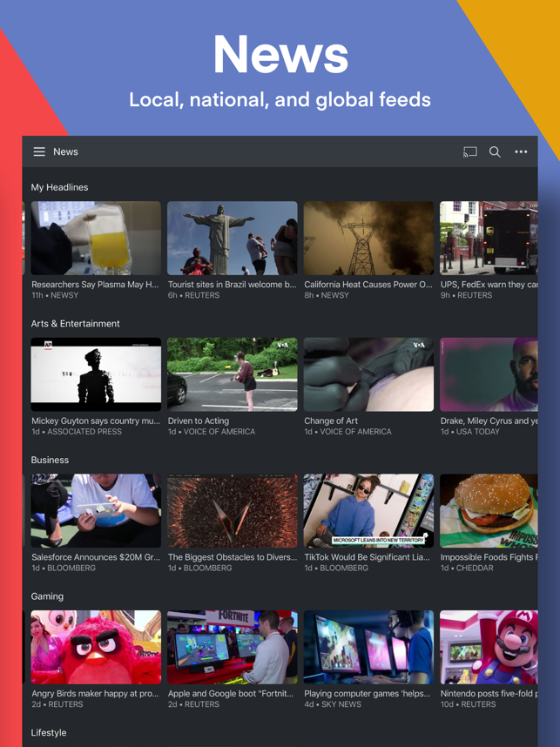Image resolution: width=560 pixels, height=747 pixels.
Task: Open the Fortnite booth video thumbnail
Action: (233, 647)
